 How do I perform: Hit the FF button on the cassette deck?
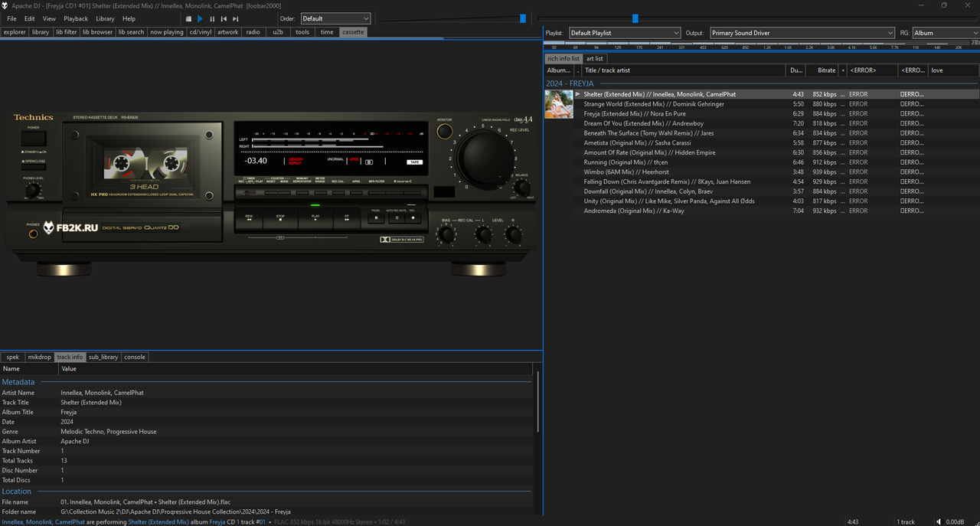tap(347, 218)
